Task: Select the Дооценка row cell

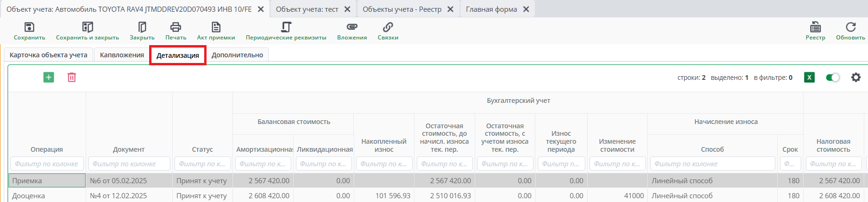Action: 47,195
